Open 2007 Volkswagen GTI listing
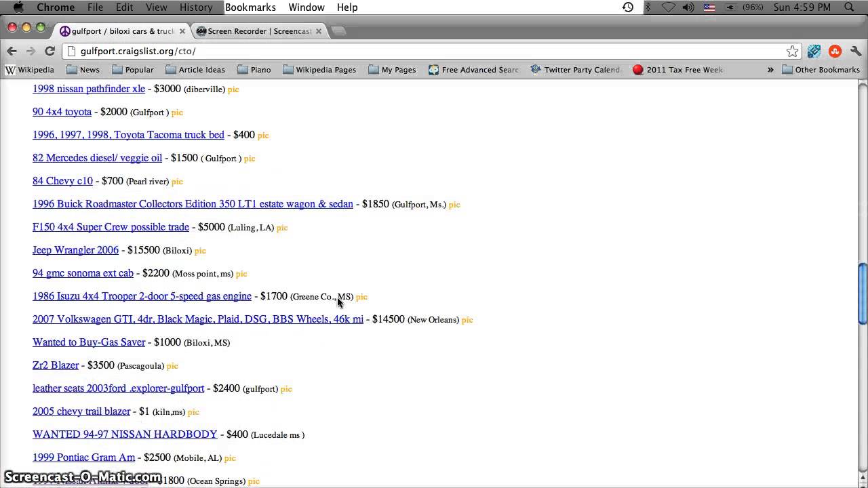Image resolution: width=868 pixels, height=488 pixels. coord(198,319)
